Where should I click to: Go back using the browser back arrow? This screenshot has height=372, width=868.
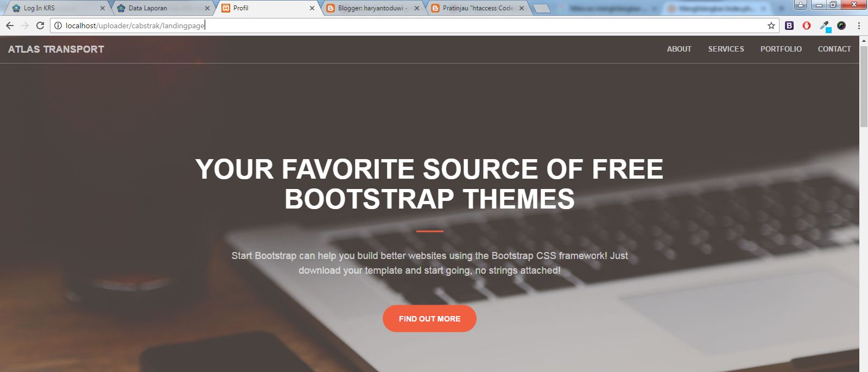pyautogui.click(x=10, y=26)
